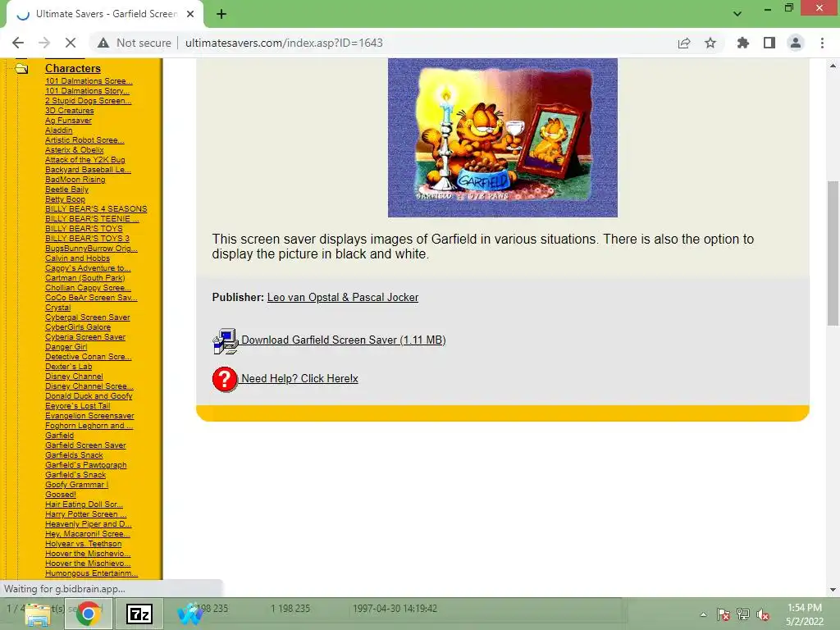The height and width of the screenshot is (630, 840).
Task: Download Garfield Screen Saver (1.11 MB)
Action: click(344, 340)
